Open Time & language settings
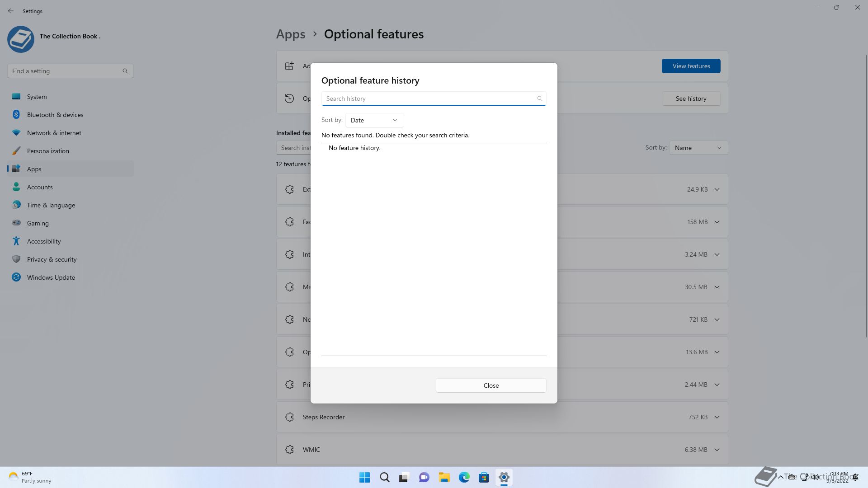This screenshot has height=488, width=868. point(51,205)
